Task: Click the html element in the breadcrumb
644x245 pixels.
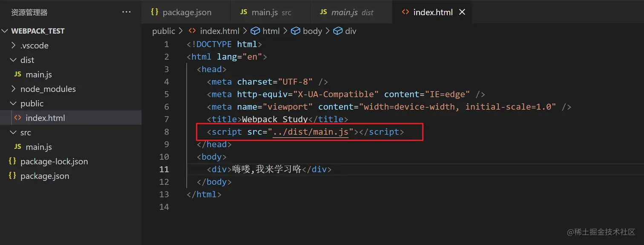Action: (271, 31)
